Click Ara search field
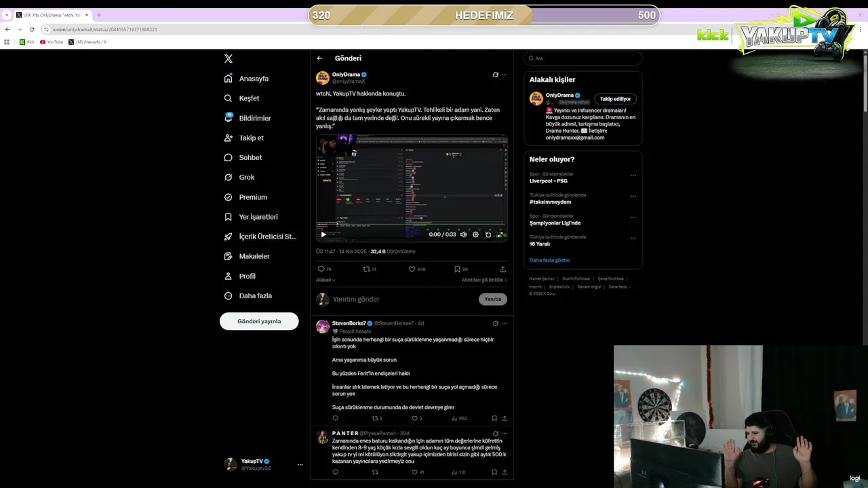Viewport: 868px width, 488px height. coord(583,58)
